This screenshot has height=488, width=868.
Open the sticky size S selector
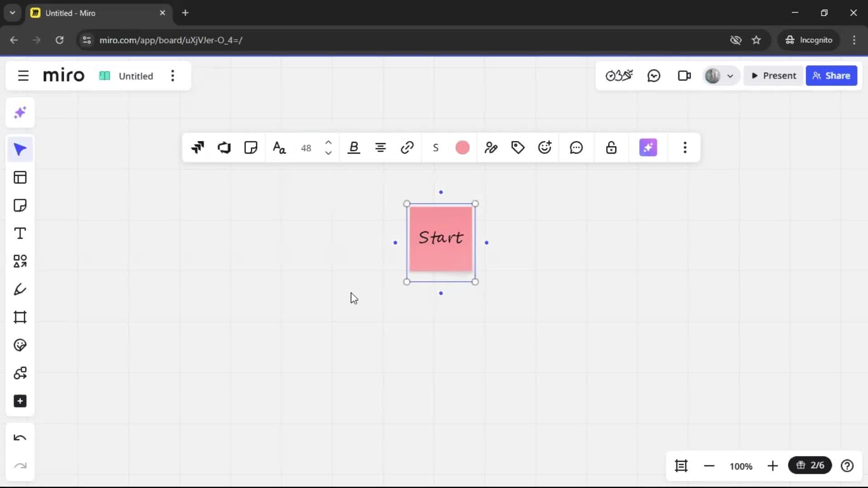436,148
